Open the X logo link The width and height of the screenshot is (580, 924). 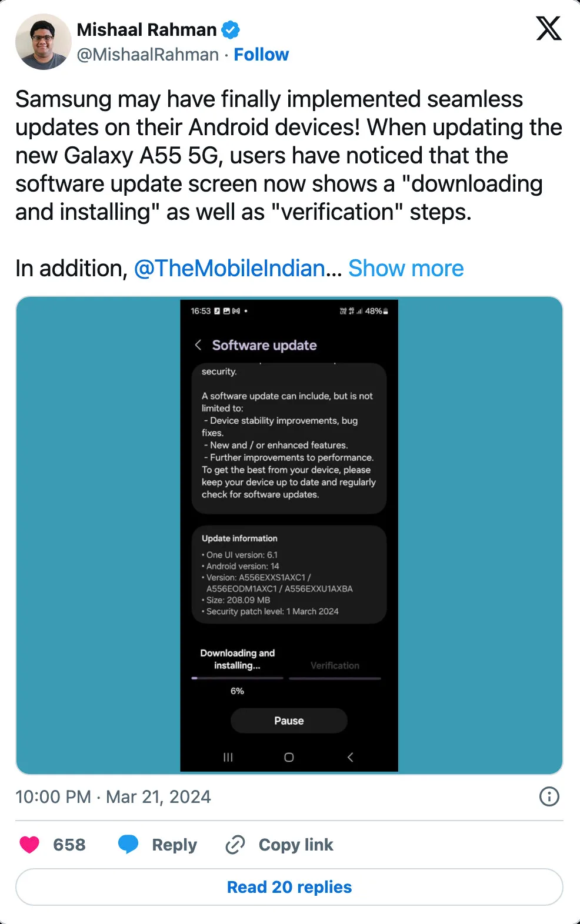tap(549, 28)
